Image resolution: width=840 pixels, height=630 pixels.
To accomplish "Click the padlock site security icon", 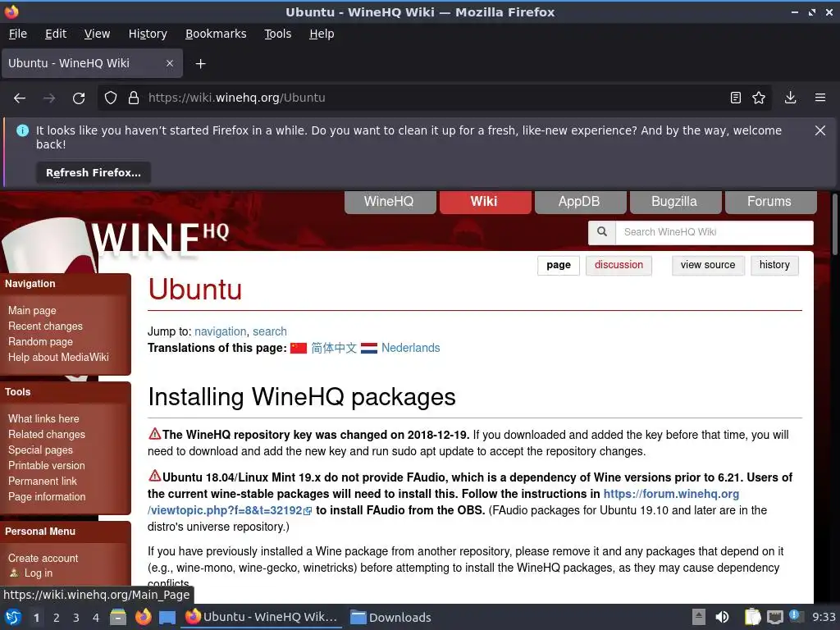I will [134, 98].
